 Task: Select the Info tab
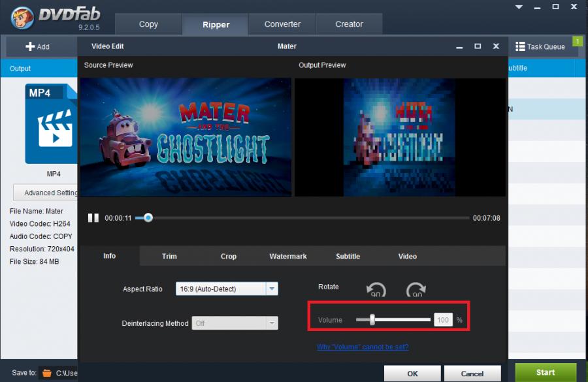[x=110, y=256]
